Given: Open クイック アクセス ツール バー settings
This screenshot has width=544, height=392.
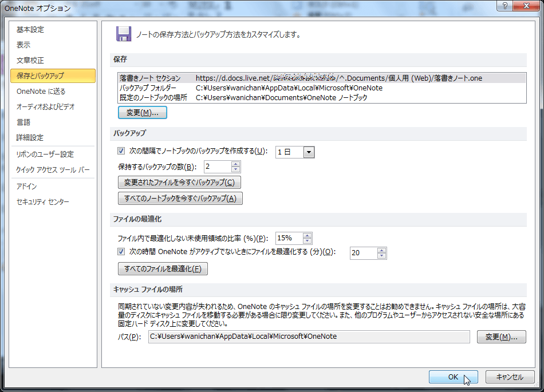Looking at the screenshot, I should coord(53,170).
